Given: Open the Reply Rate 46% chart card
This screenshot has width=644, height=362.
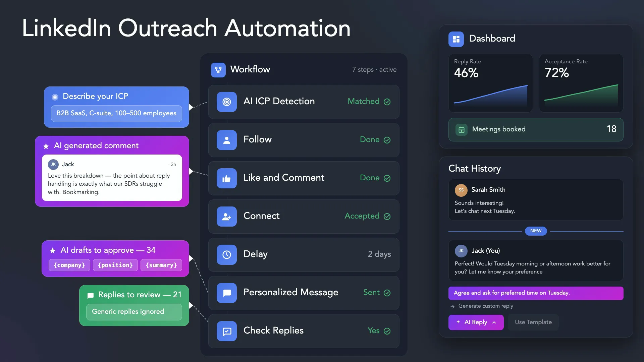Looking at the screenshot, I should 490,83.
